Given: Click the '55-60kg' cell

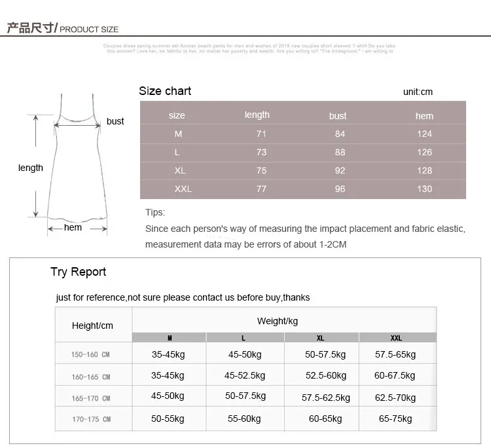Looking at the screenshot, I should [x=244, y=419].
